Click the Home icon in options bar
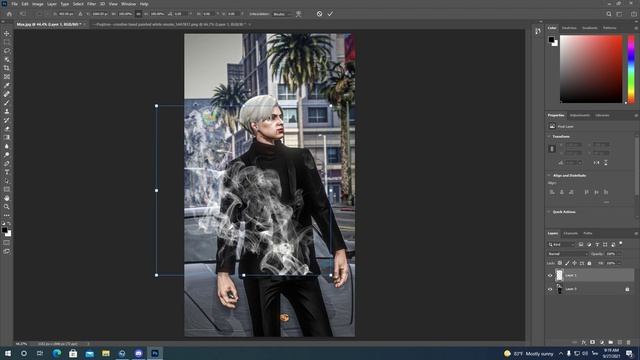Image resolution: width=640 pixels, height=360 pixels. click(x=9, y=14)
